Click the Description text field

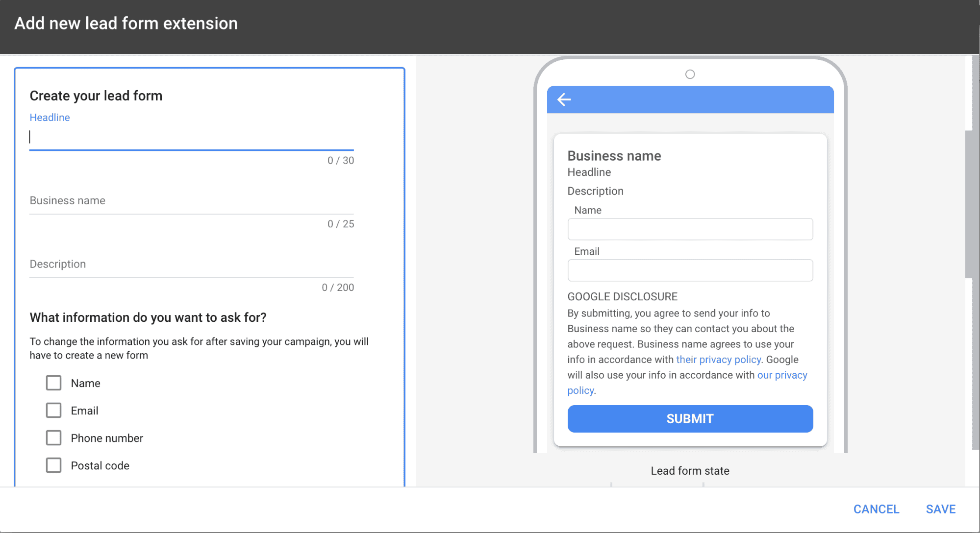(191, 265)
